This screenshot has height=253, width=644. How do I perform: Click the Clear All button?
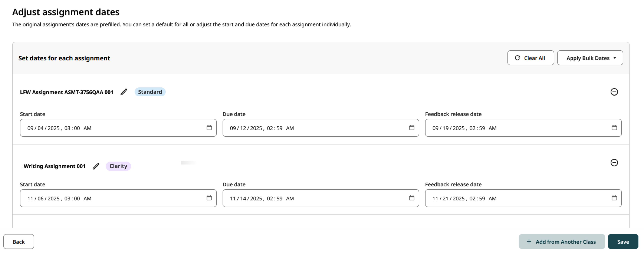530,58
